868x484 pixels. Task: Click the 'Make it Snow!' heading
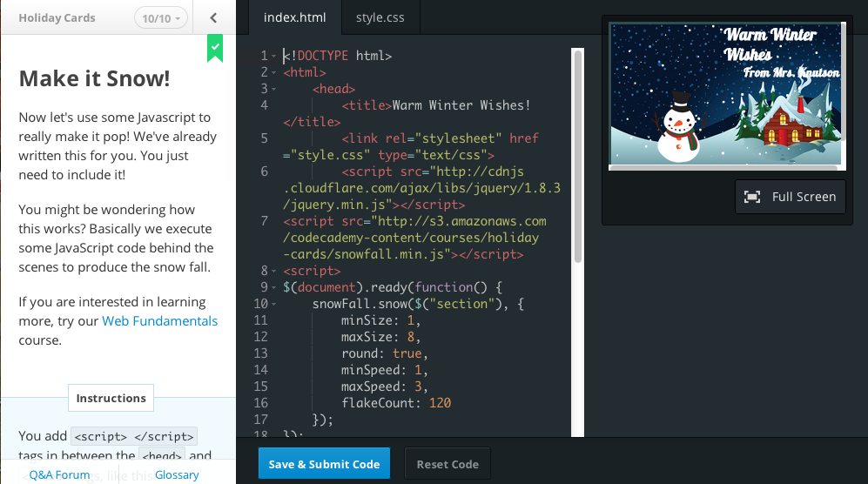tap(94, 78)
